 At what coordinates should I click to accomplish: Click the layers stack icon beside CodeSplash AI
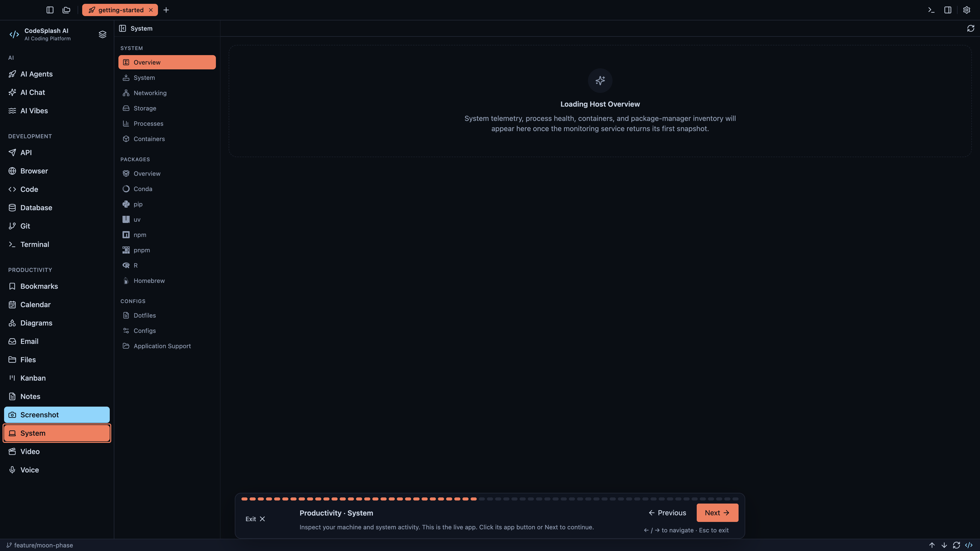click(x=102, y=34)
